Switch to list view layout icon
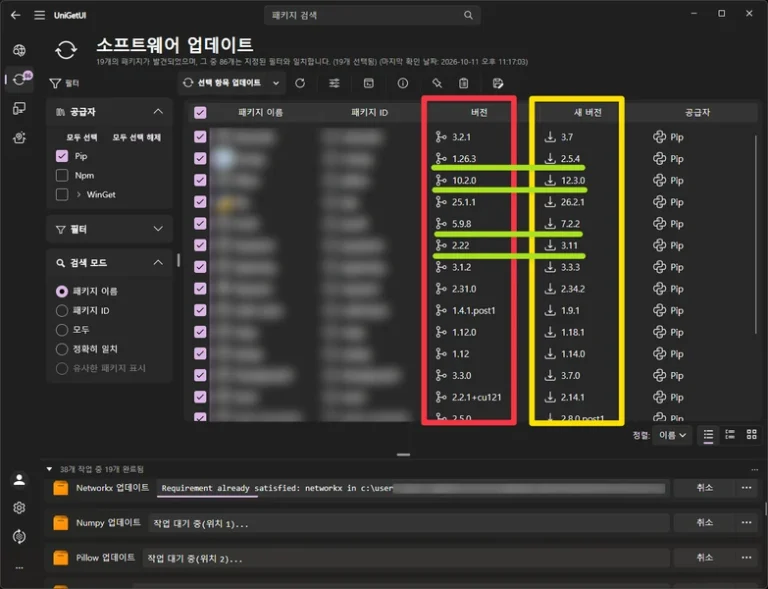 (708, 434)
